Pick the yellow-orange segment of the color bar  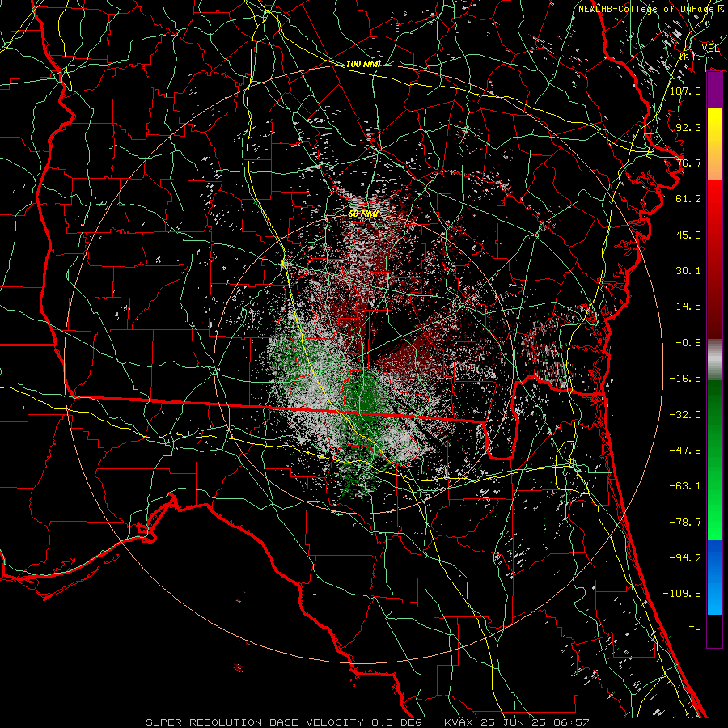(714, 144)
